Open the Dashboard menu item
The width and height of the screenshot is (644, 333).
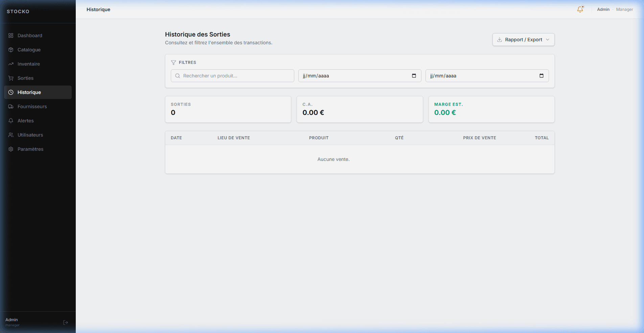tap(38, 35)
